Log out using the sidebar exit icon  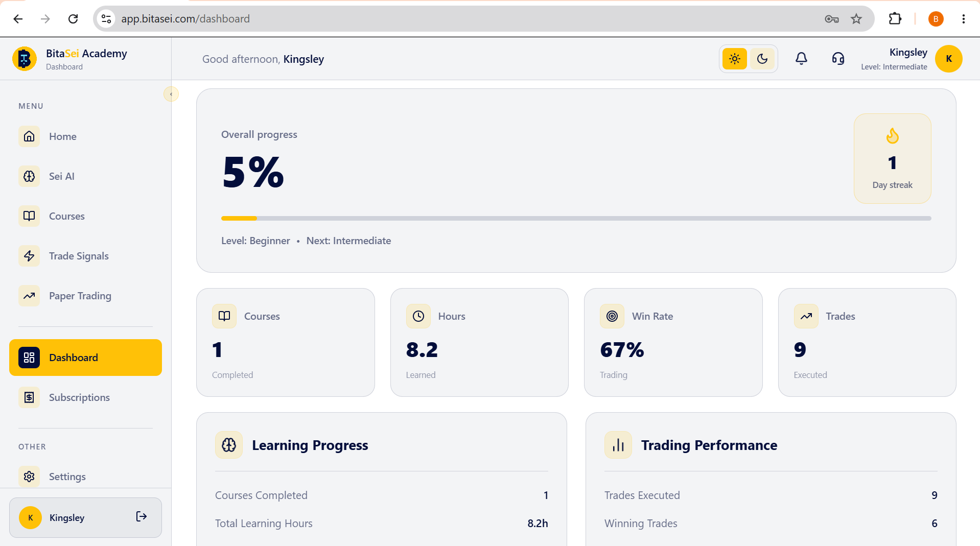(142, 517)
